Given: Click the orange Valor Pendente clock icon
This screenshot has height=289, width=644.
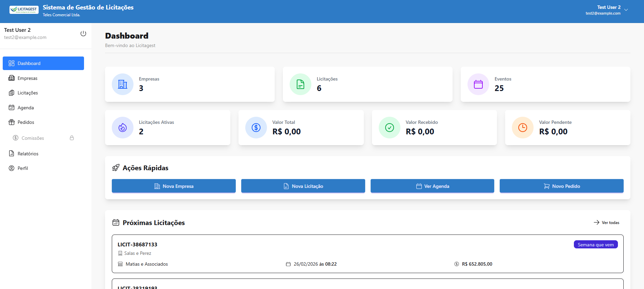Looking at the screenshot, I should [522, 128].
